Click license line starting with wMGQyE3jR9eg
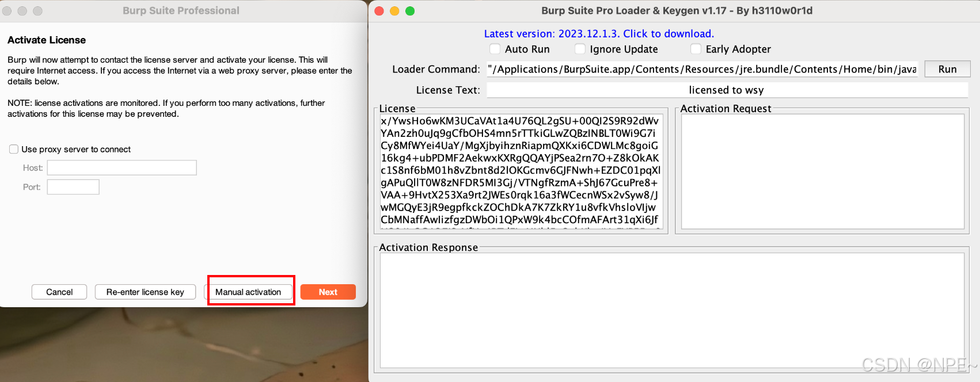This screenshot has width=980, height=382. (x=518, y=207)
